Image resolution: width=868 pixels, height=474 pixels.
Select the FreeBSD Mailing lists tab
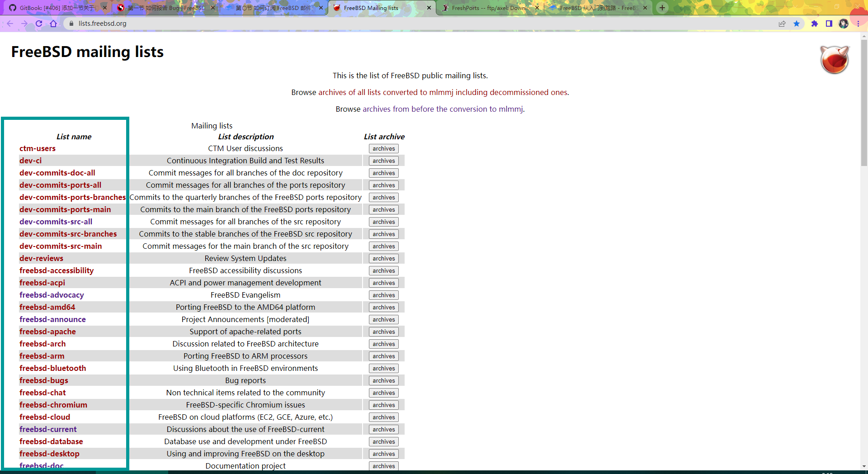(x=381, y=8)
